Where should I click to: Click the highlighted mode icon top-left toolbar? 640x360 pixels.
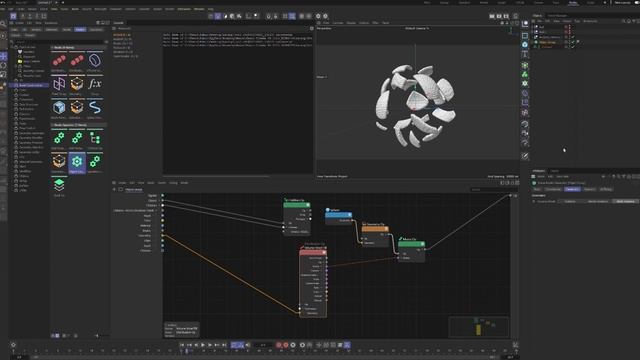tap(13, 16)
